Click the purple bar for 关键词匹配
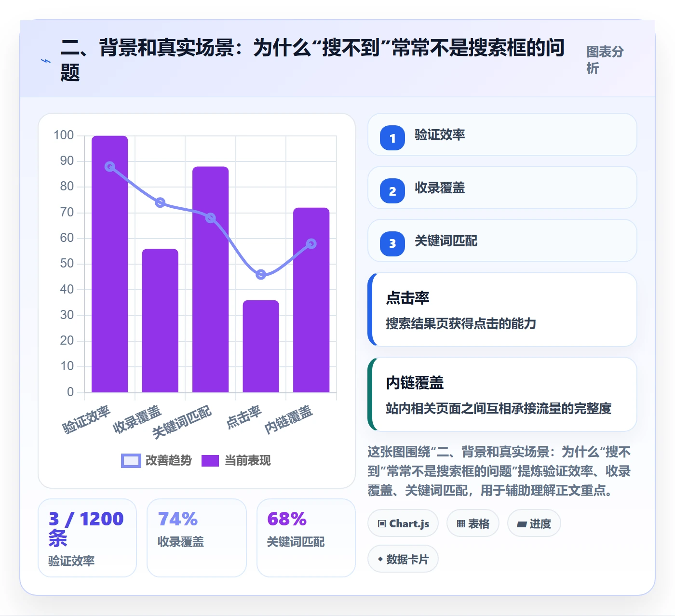675x616 pixels. pyautogui.click(x=211, y=280)
